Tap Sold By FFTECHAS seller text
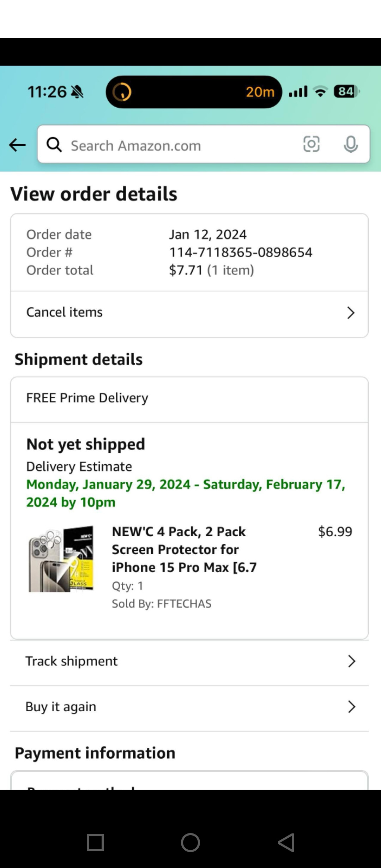381x868 pixels. point(162,604)
